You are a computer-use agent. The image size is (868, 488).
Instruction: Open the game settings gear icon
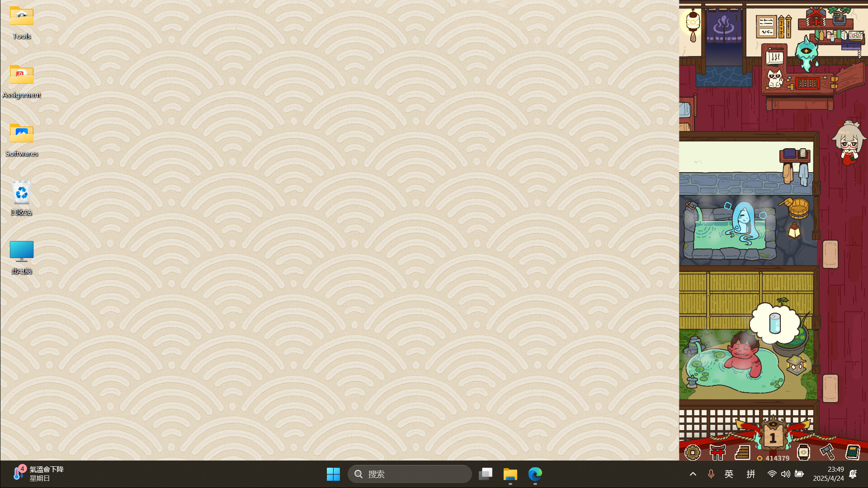coord(693,452)
